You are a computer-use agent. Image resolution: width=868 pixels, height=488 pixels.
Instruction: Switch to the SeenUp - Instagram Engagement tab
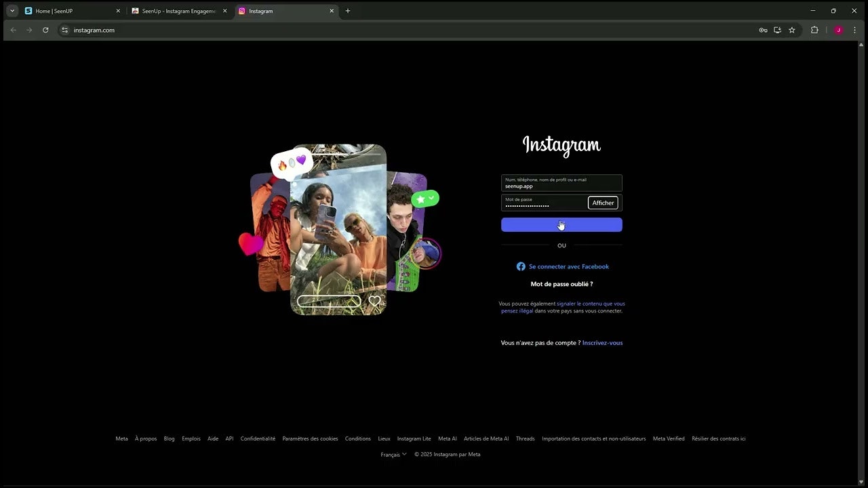[180, 11]
